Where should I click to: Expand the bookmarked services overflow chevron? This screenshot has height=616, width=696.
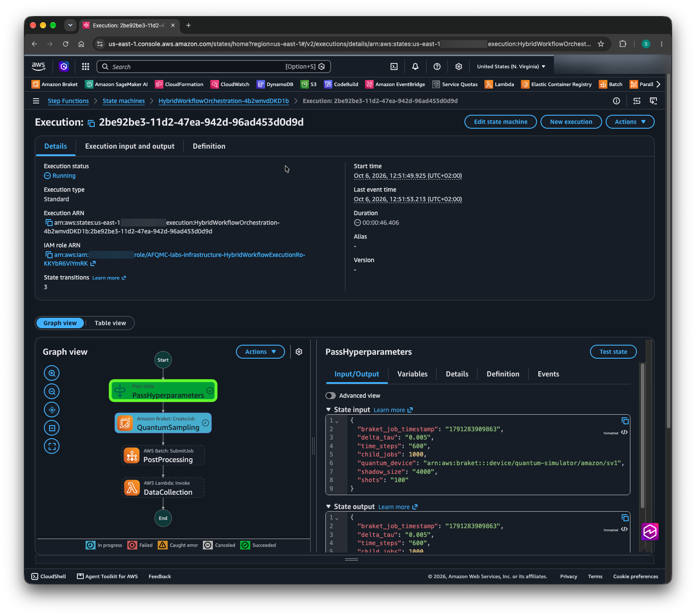coord(659,84)
